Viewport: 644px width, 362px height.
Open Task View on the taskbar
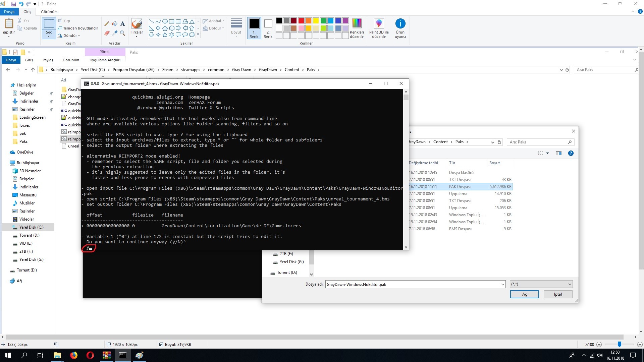[x=40, y=355]
